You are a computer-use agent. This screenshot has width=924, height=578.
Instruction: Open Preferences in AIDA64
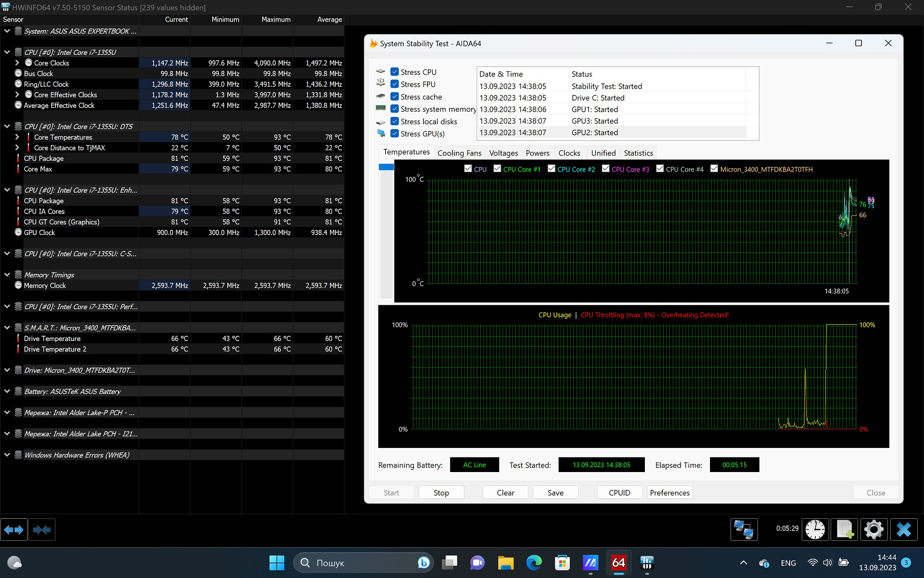click(669, 493)
